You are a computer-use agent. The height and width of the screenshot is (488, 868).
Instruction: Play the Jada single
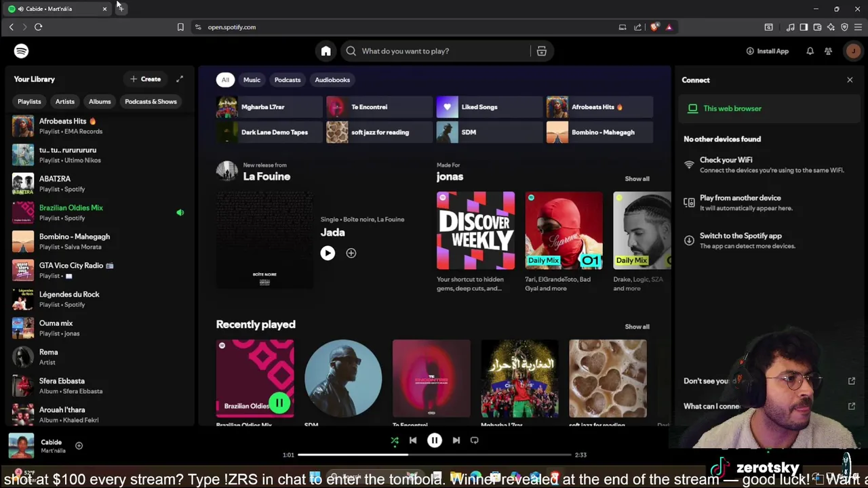[x=328, y=253]
